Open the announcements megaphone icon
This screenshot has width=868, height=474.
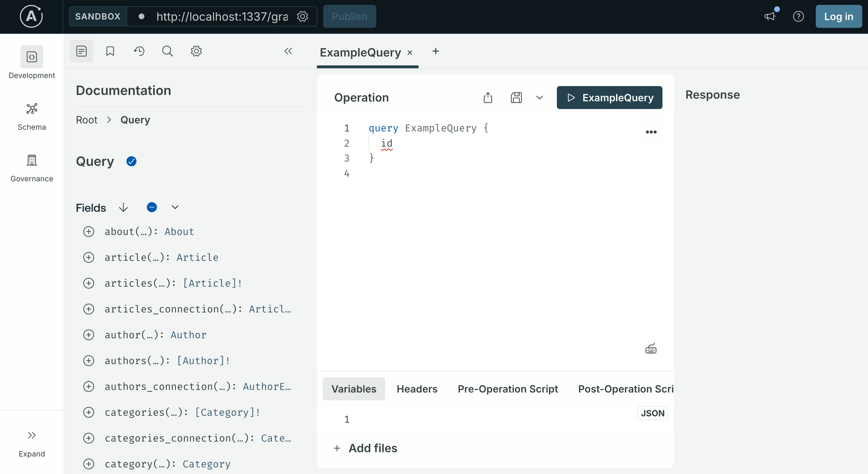770,16
